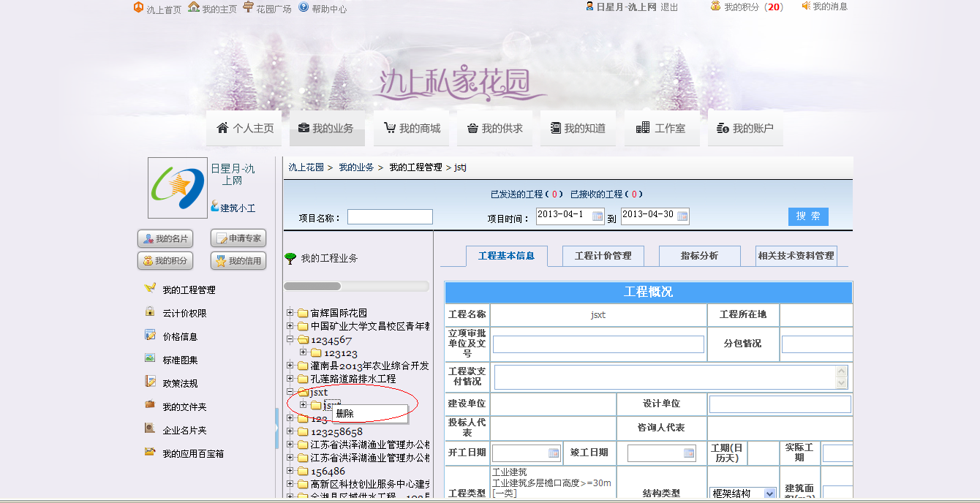The image size is (980, 503).
Task: Open calendar for start date 2013-04-1
Action: (x=598, y=216)
